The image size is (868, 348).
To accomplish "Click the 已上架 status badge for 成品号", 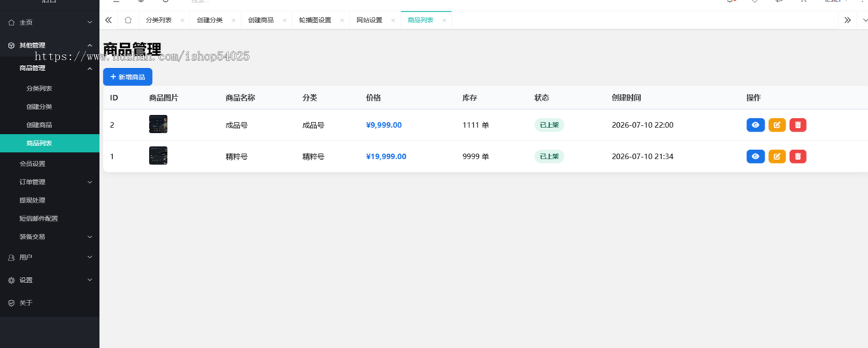I will [x=549, y=125].
